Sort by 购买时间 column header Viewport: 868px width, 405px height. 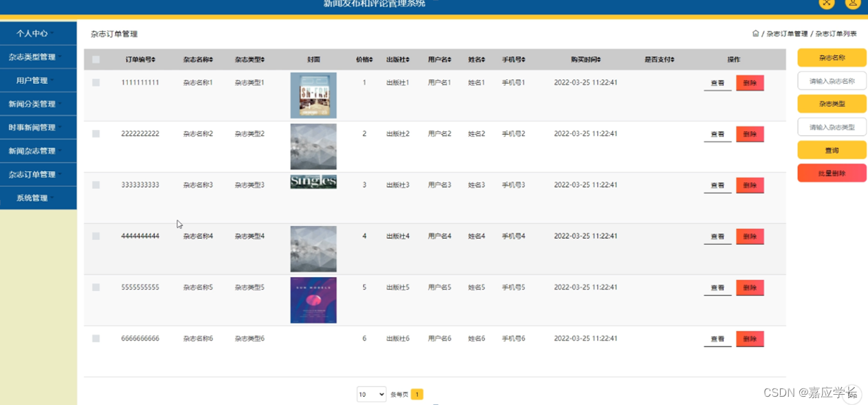click(586, 60)
